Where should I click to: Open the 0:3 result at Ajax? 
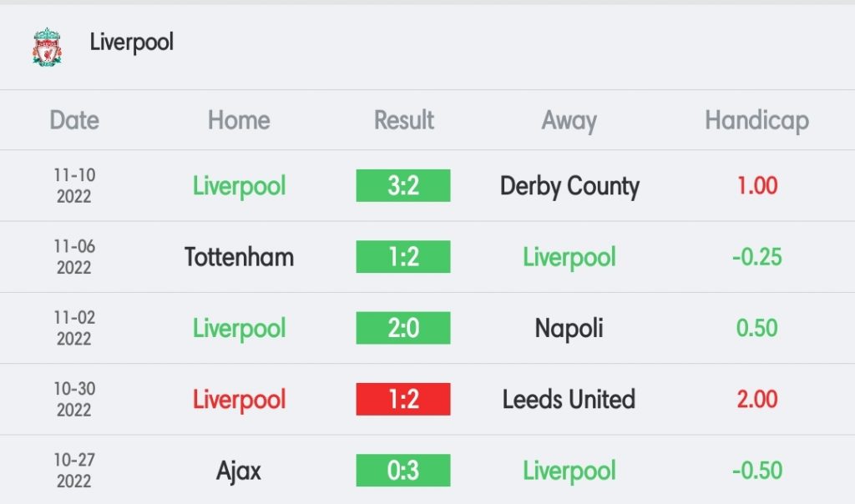coord(403,471)
